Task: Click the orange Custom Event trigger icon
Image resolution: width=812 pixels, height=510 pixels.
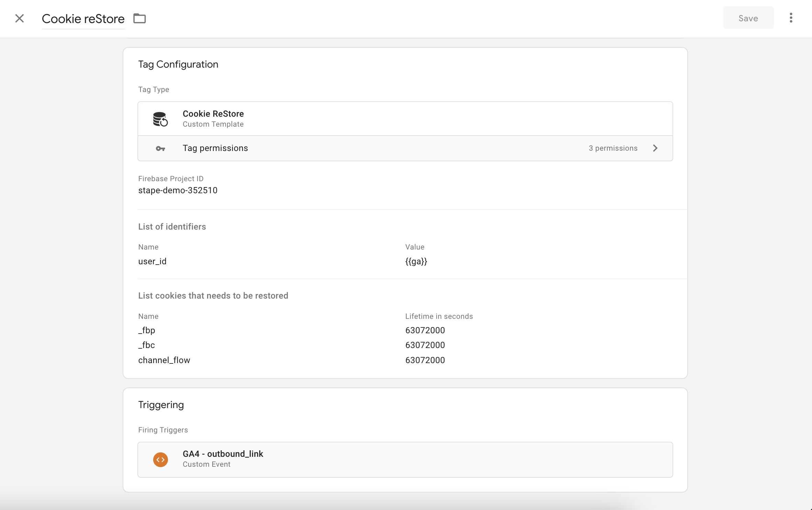Action: (x=160, y=460)
